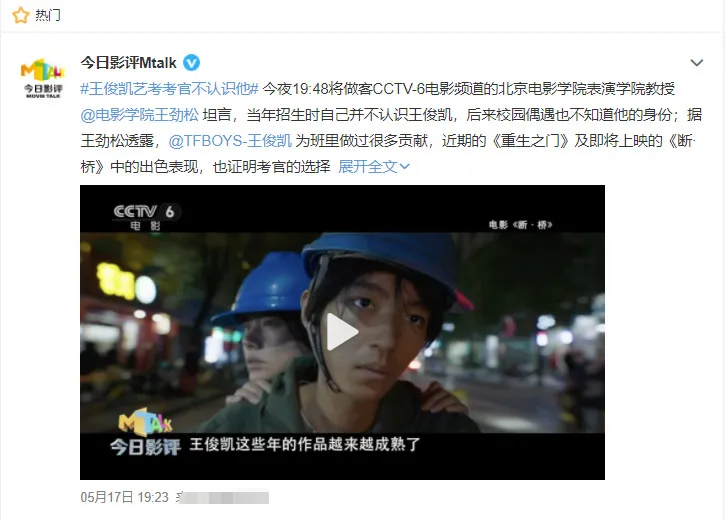Open the 今日影评Mtalk username link

coord(129,63)
